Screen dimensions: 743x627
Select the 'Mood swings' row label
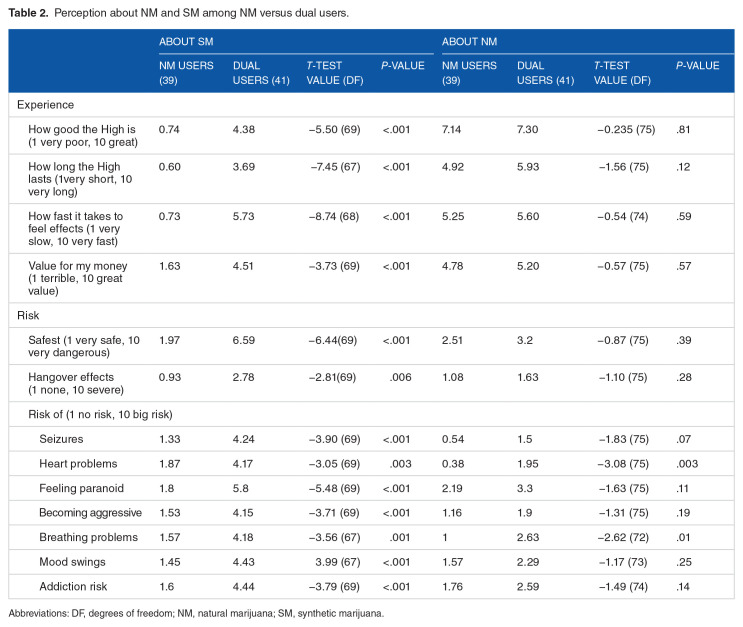pyautogui.click(x=70, y=563)
